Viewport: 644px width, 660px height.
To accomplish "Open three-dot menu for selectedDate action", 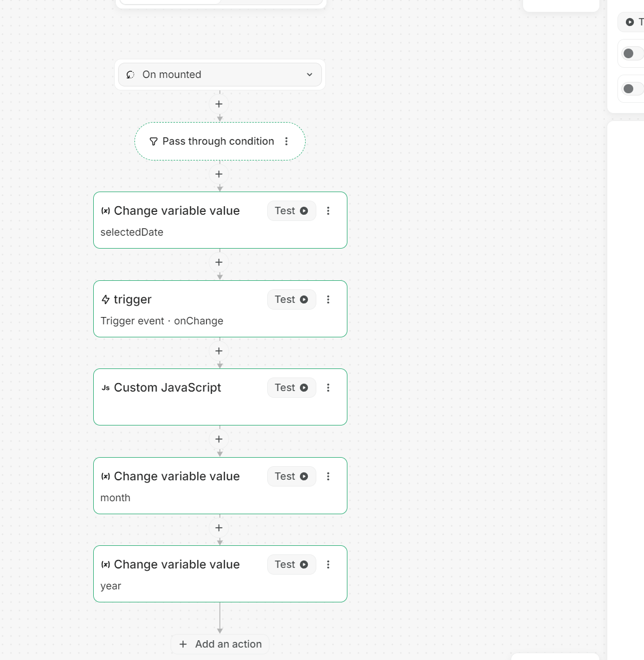I will [x=328, y=211].
